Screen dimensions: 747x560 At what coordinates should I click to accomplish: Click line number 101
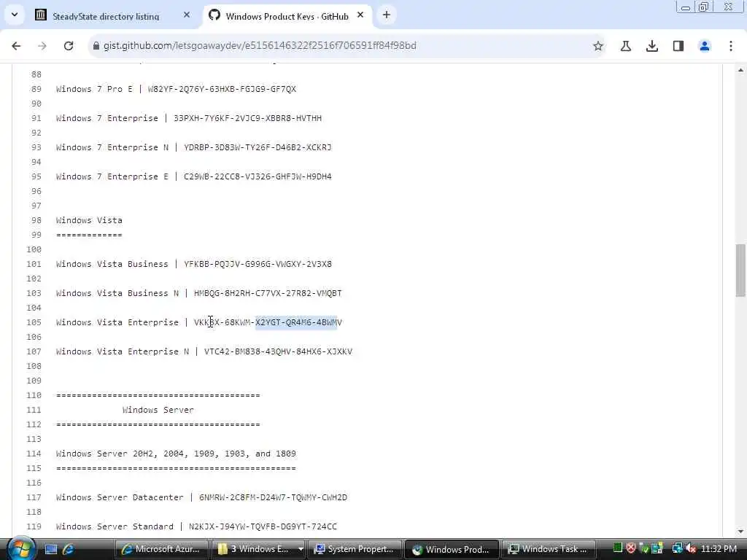34,264
